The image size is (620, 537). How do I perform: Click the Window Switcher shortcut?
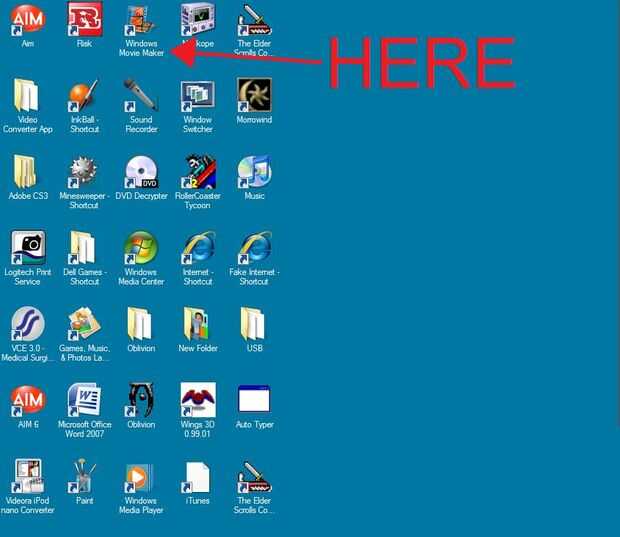(x=198, y=96)
